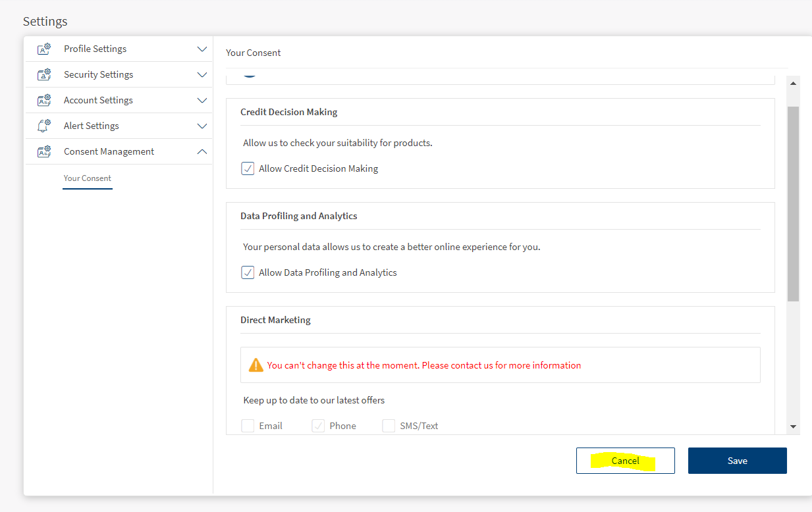Click the scrollbar down arrow
Viewport: 812px width, 512px height.
pos(793,427)
